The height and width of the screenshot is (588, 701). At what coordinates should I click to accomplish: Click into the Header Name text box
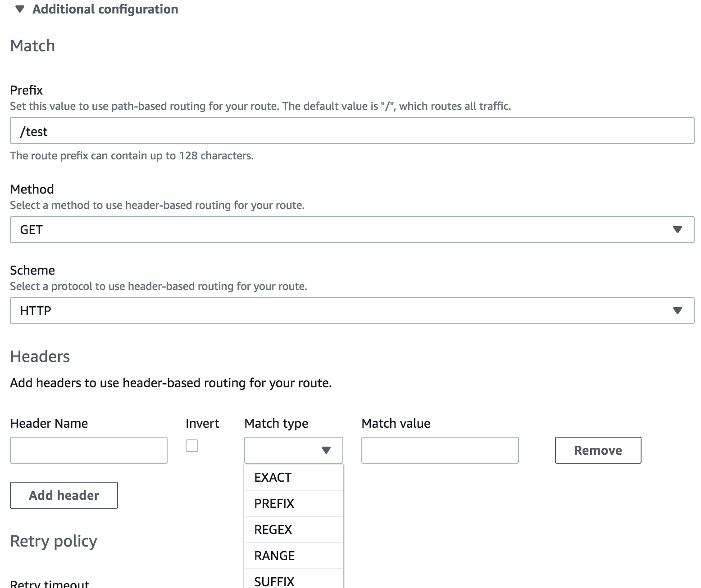coord(89,450)
